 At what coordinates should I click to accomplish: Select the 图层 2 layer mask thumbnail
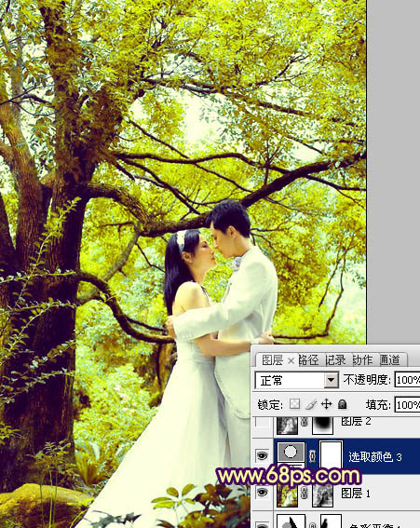[x=322, y=425]
